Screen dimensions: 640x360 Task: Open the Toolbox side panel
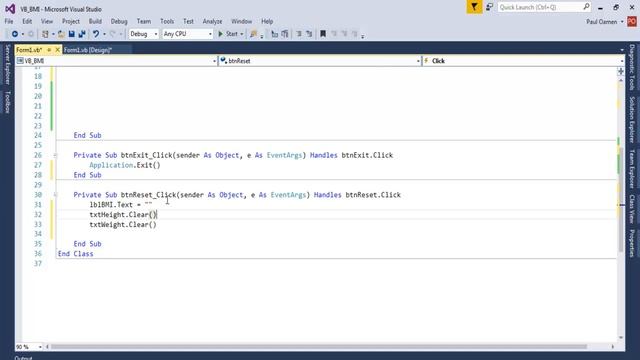7,102
